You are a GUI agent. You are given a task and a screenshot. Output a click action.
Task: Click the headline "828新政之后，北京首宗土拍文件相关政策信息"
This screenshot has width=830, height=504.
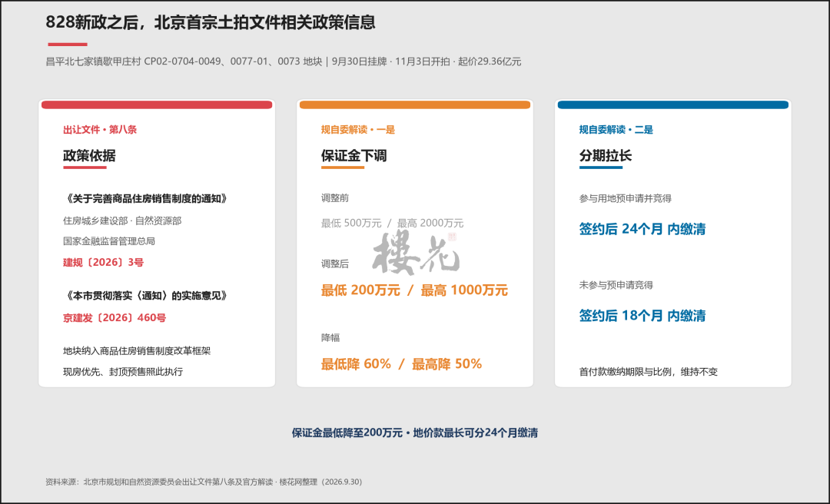pos(210,22)
